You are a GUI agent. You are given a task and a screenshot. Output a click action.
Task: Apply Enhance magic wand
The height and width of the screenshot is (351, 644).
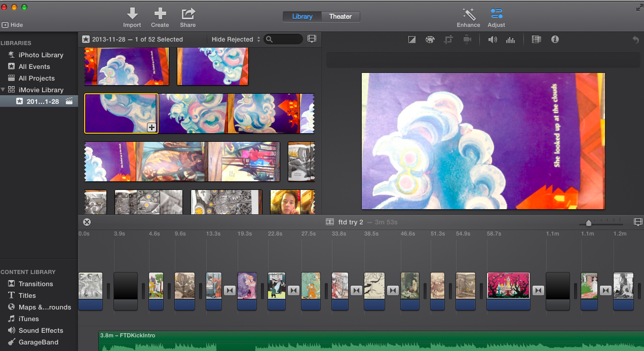tap(468, 14)
